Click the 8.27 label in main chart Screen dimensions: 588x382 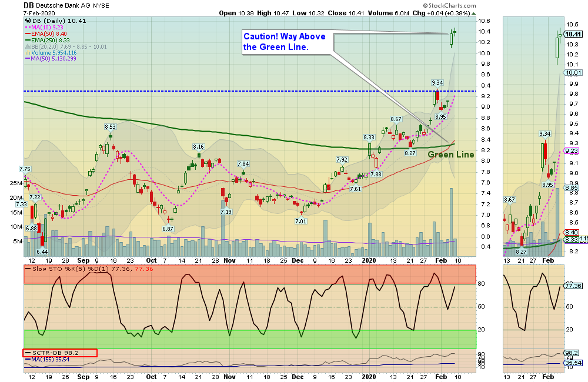coord(410,153)
